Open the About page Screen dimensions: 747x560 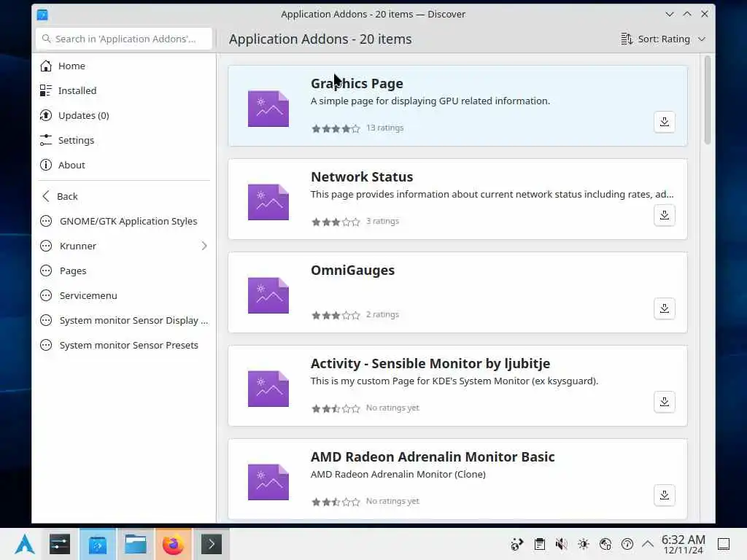click(124, 165)
